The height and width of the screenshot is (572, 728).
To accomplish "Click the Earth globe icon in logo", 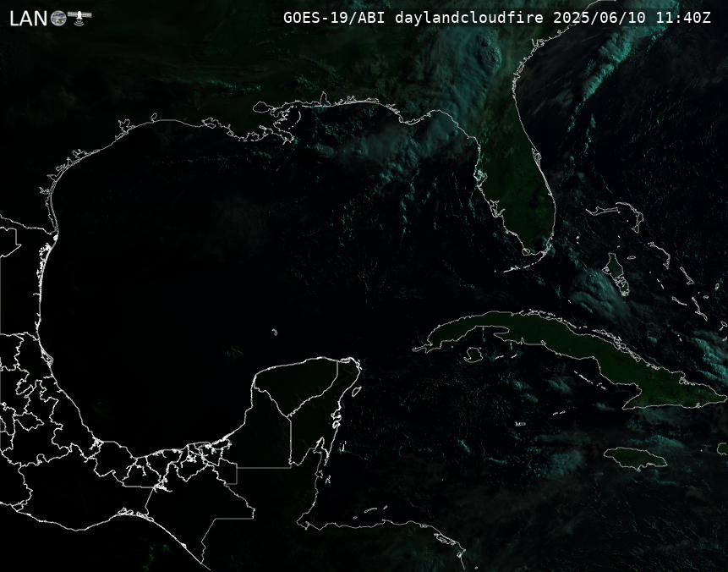I will [58, 19].
